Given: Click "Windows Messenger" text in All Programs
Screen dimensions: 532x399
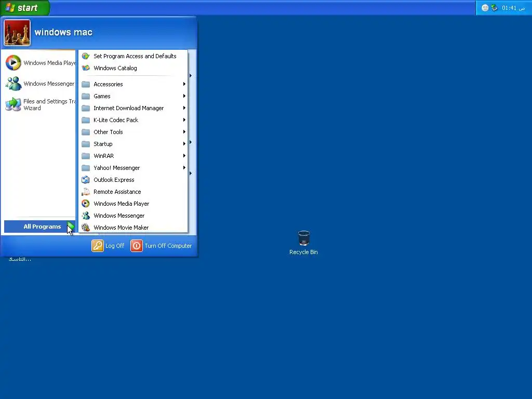Looking at the screenshot, I should pos(119,216).
